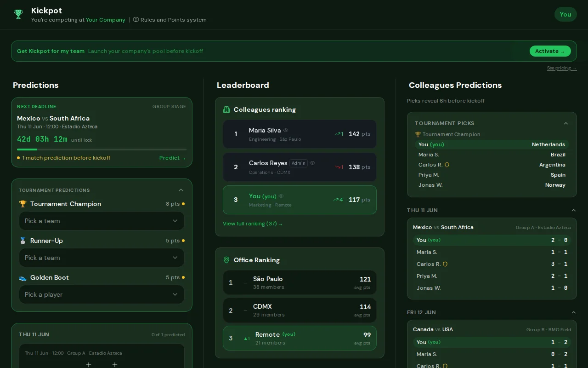The height and width of the screenshot is (368, 588).
Task: Click the Get Kickpot for my team text
Action: coord(51,51)
